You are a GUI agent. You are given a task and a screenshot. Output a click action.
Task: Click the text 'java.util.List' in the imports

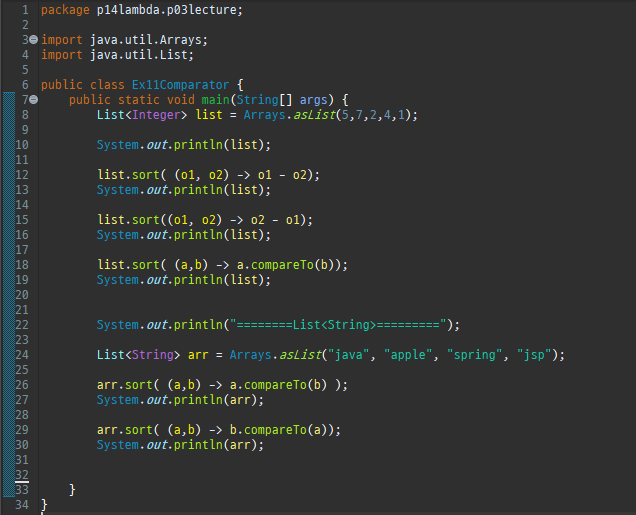pos(139,55)
